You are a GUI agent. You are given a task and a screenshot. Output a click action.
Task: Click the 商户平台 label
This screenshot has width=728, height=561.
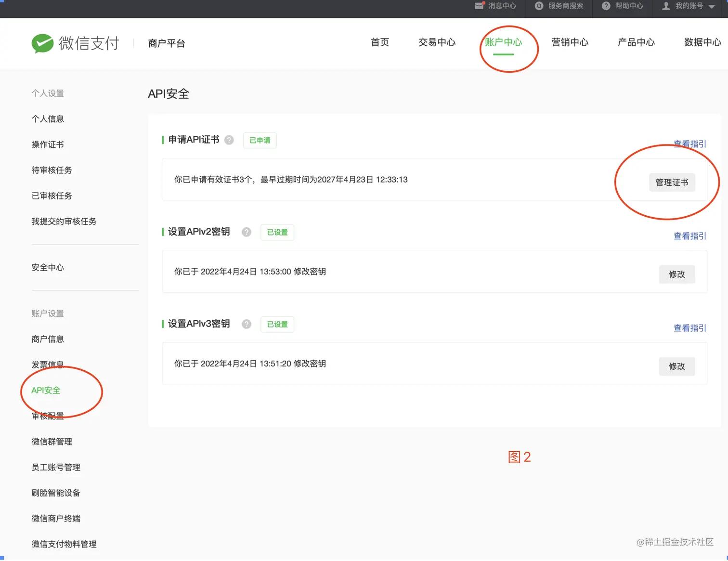click(167, 43)
